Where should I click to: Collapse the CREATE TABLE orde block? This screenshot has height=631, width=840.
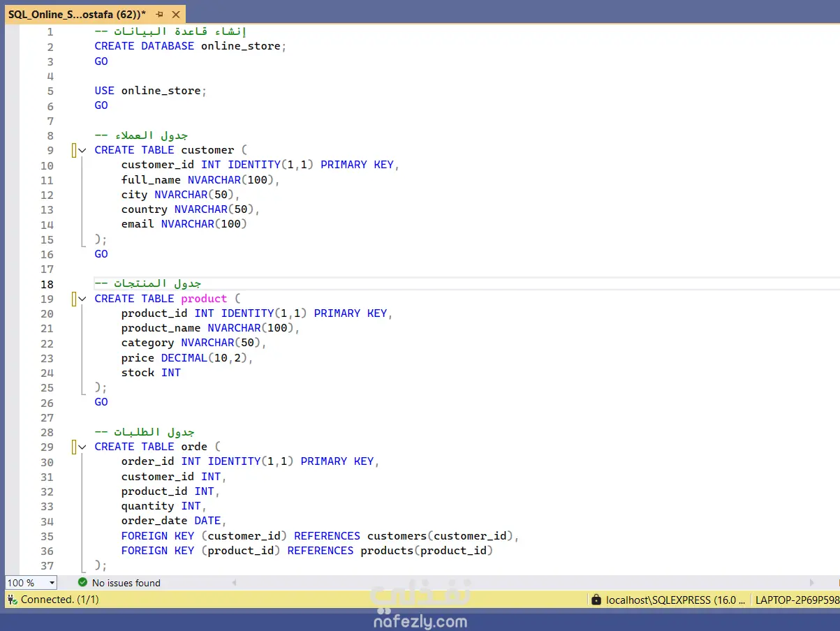click(82, 447)
